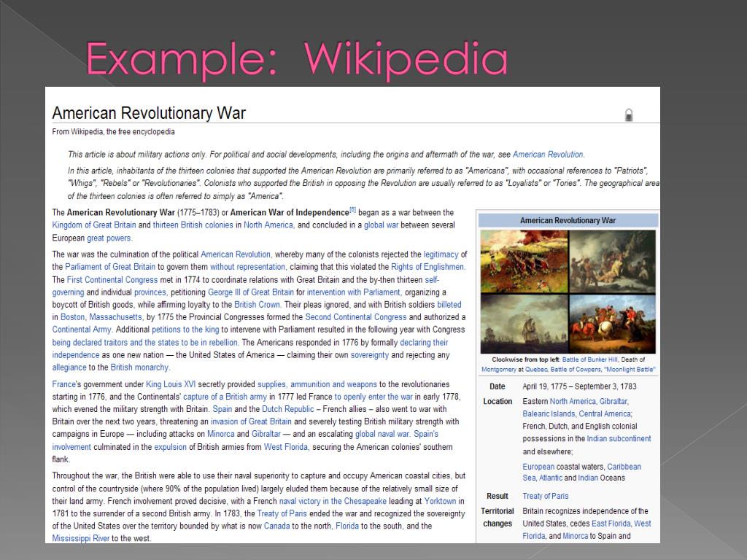Open Battle of Bunker Hill painting thumbnail

[524, 261]
